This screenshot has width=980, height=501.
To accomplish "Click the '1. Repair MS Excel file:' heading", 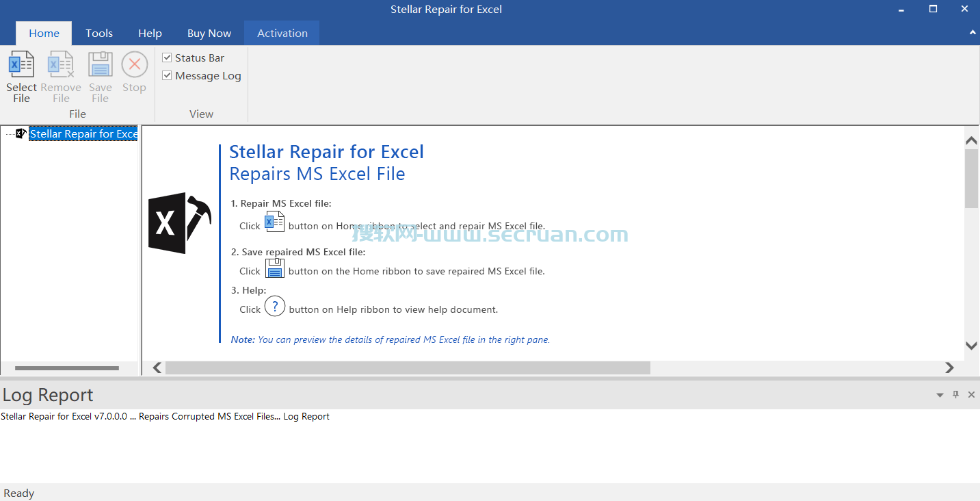I will coord(281,203).
